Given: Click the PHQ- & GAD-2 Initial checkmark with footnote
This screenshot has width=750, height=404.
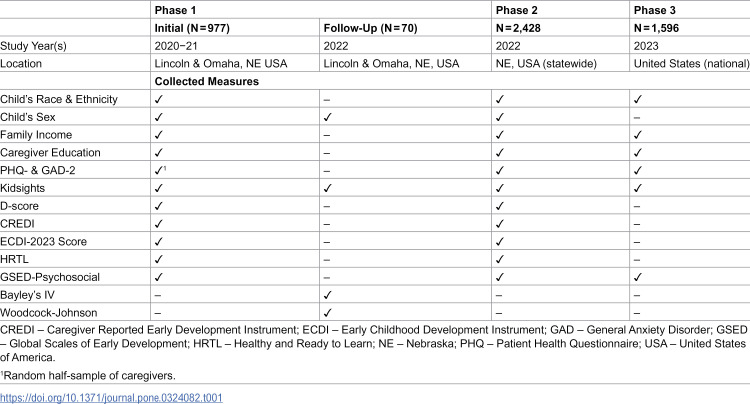Looking at the screenshot, I should point(160,170).
